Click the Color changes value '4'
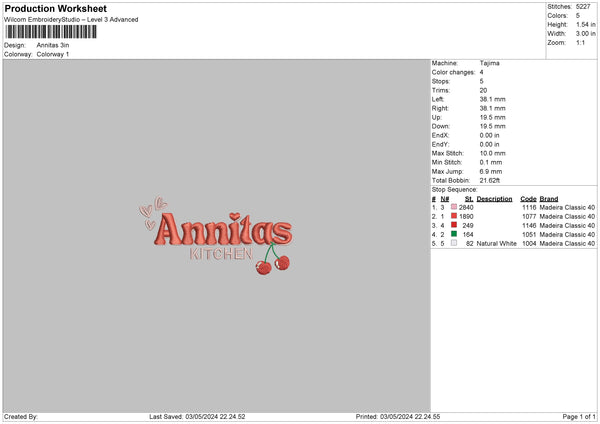 click(x=481, y=72)
